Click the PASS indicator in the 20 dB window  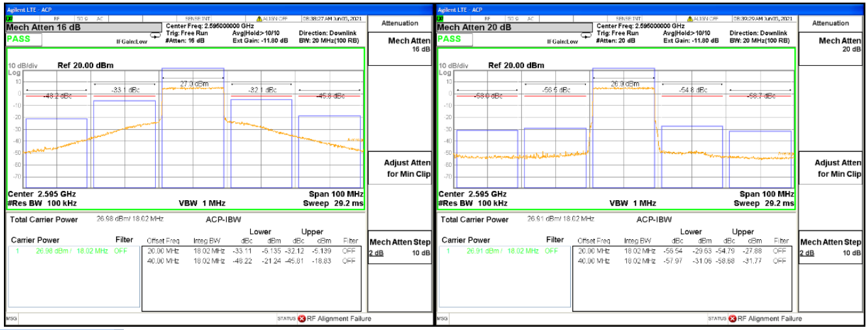point(450,38)
